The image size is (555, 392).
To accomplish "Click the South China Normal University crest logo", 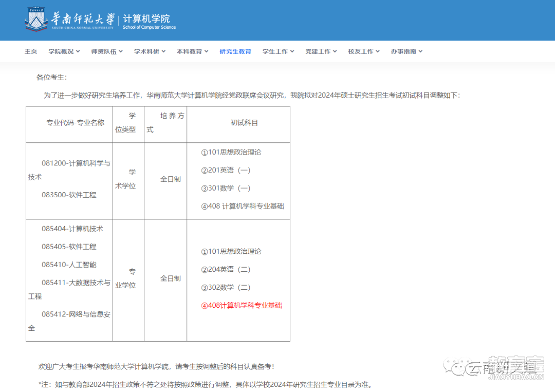I will [36, 18].
